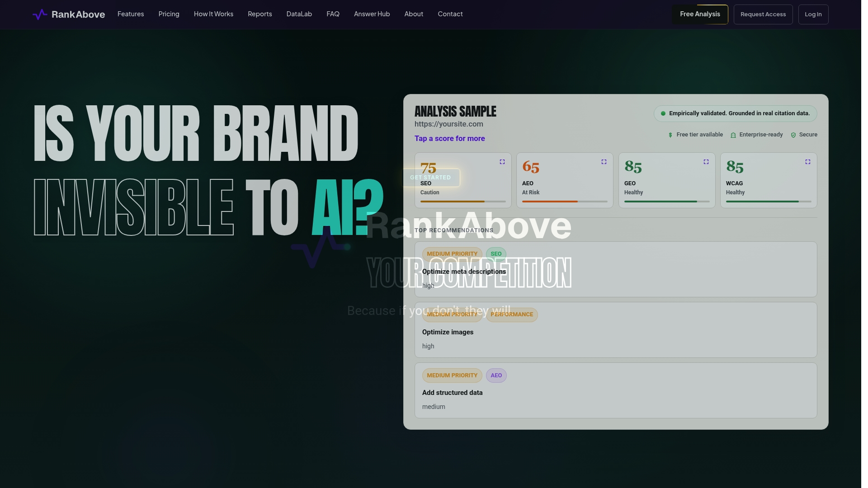The height and width of the screenshot is (488, 868).
Task: Click the SEO score progress bar
Action: point(463,202)
